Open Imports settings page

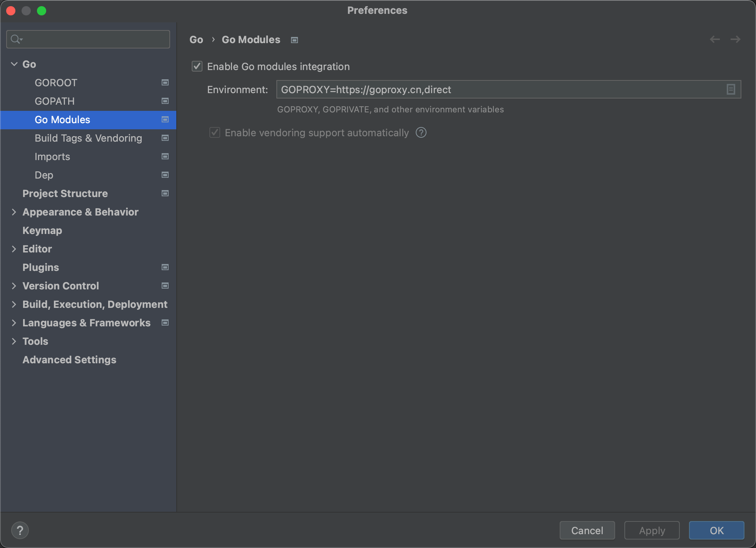click(x=89, y=156)
